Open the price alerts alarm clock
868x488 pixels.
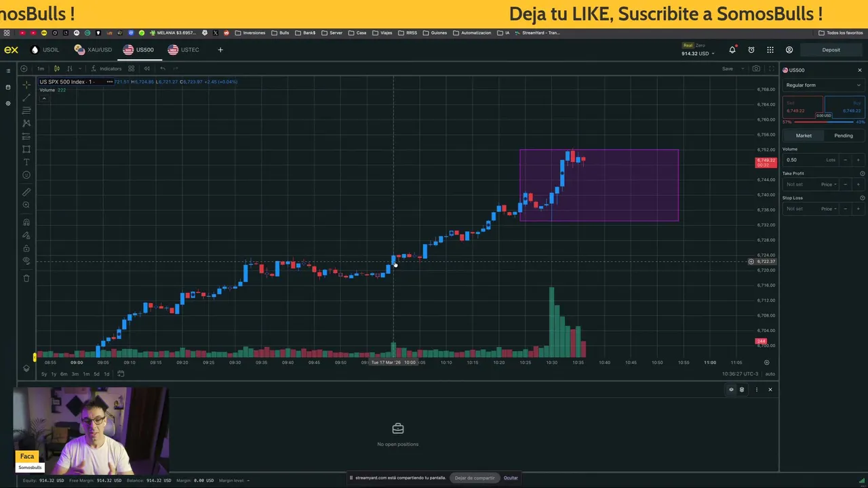(x=751, y=49)
